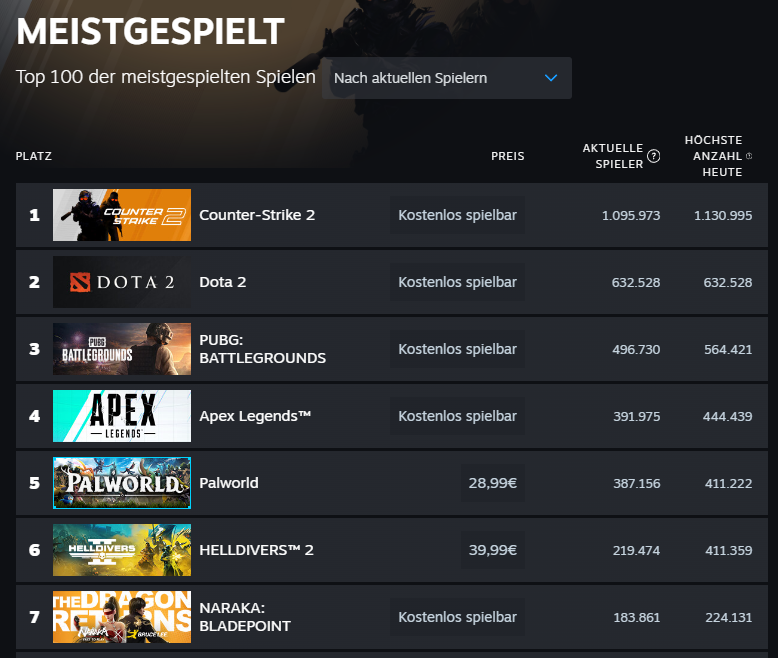This screenshot has width=778, height=658.
Task: Click the 39,99€ HELLDIVERS 2 price
Action: 493,550
